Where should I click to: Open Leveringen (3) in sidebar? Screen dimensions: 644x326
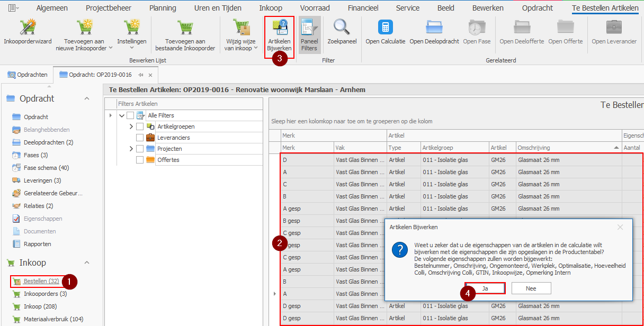click(x=42, y=180)
